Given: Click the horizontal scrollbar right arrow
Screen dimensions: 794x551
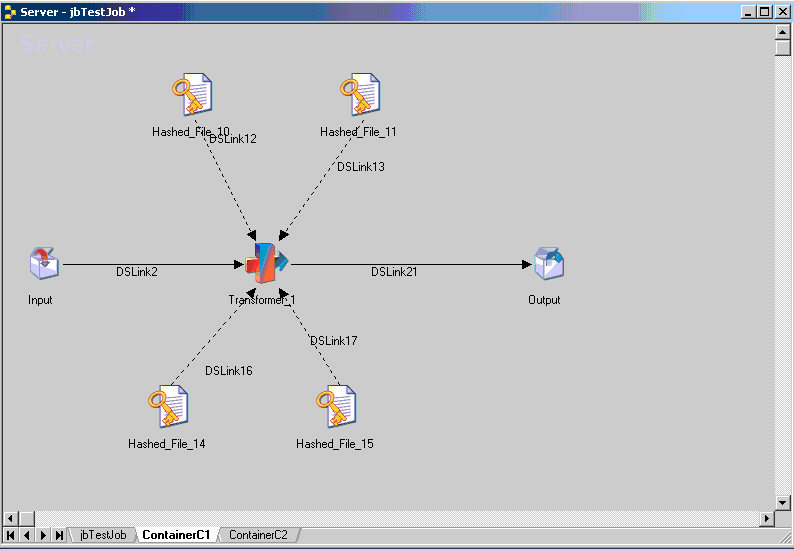Looking at the screenshot, I should click(x=767, y=518).
